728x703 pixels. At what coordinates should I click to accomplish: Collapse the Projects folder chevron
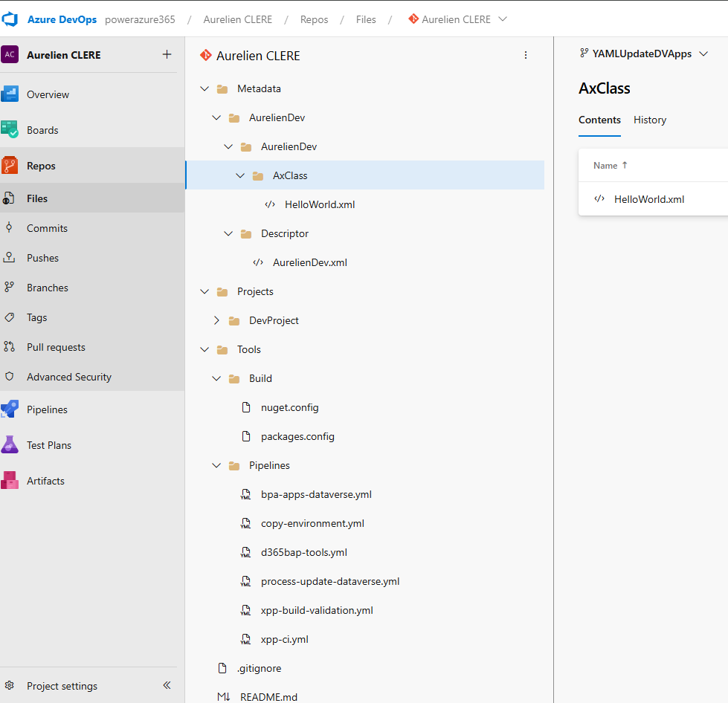point(204,291)
